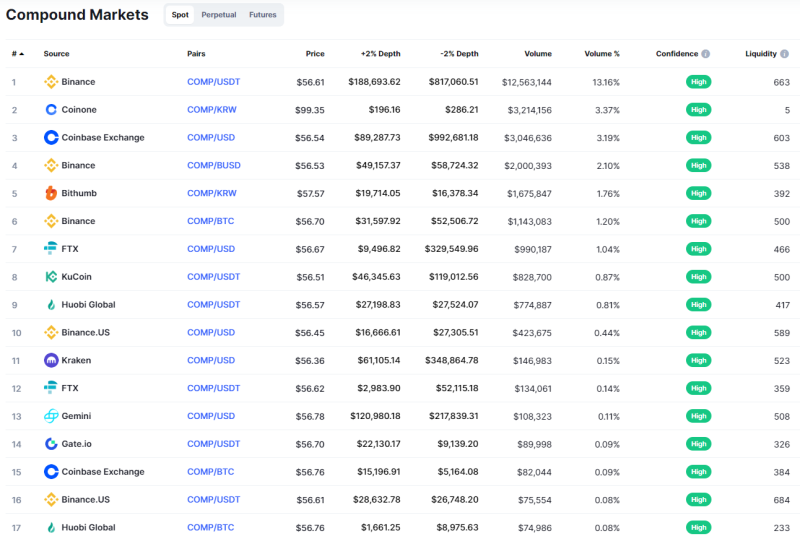Click High confidence badge in row 1
This screenshot has height=536, width=800.
(x=698, y=82)
